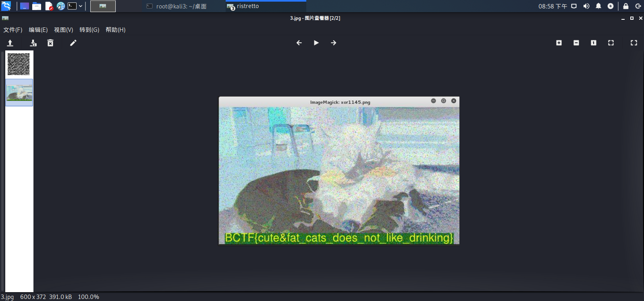The width and height of the screenshot is (644, 301).
Task: Click the save copy toolbar icon
Action: pyautogui.click(x=33, y=43)
